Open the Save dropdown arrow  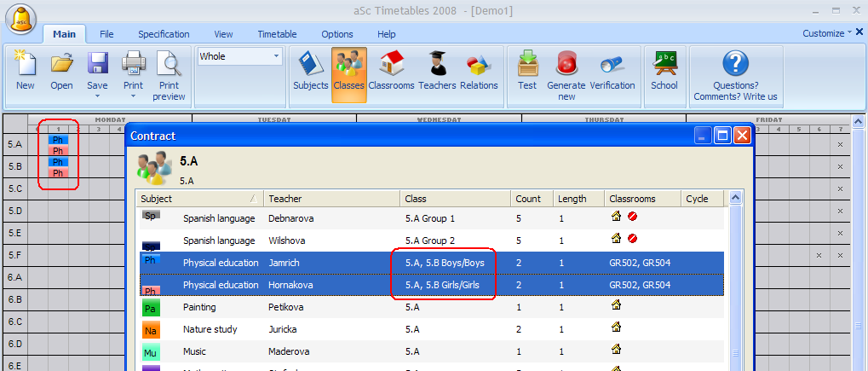click(x=97, y=96)
